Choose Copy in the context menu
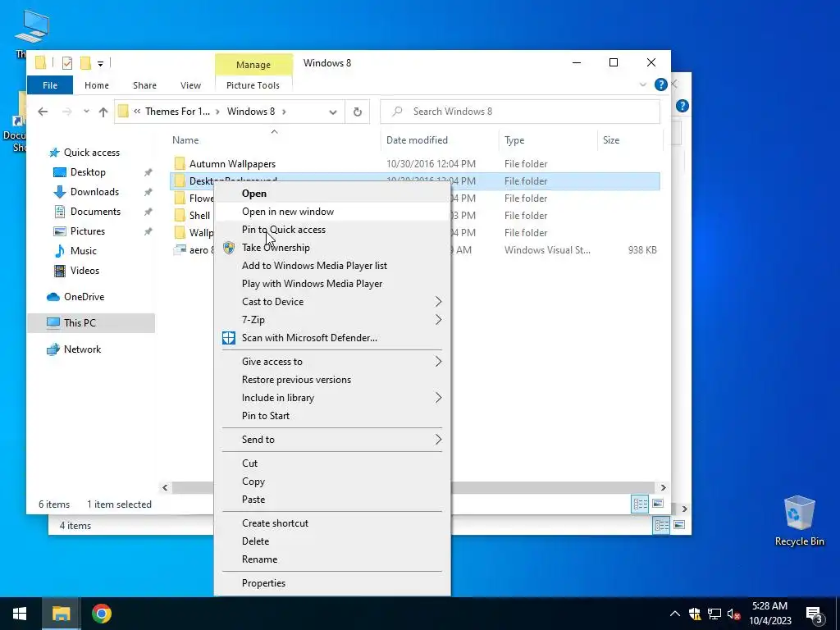840x630 pixels. [332, 481]
